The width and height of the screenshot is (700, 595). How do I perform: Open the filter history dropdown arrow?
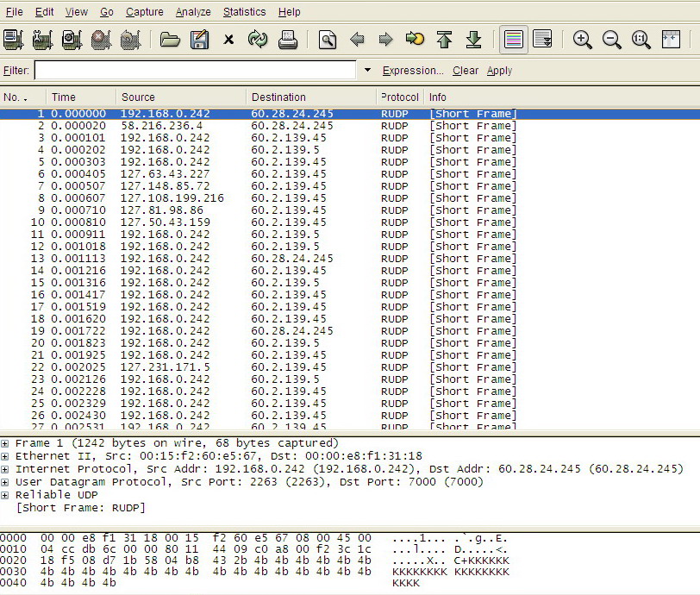point(368,71)
